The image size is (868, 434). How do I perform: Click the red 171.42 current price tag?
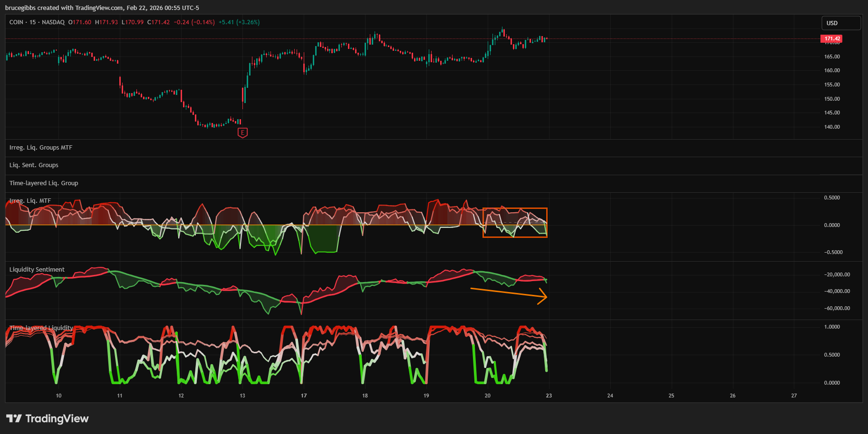tap(831, 38)
